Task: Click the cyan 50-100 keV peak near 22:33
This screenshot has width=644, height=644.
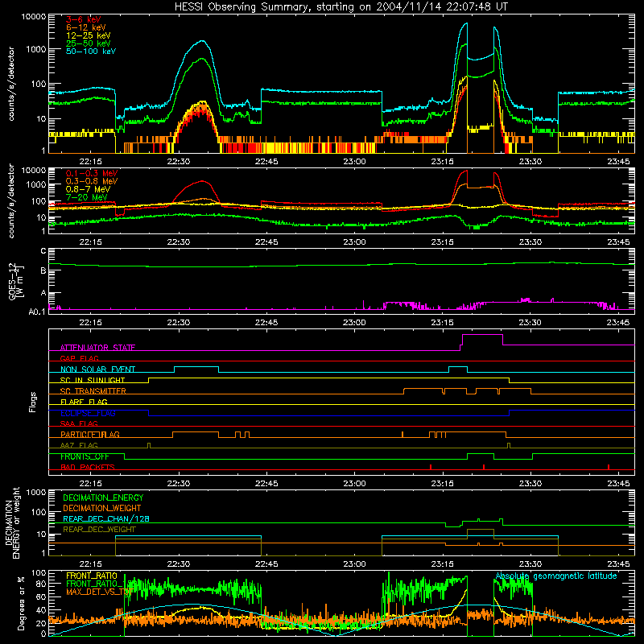Action: 202,41
